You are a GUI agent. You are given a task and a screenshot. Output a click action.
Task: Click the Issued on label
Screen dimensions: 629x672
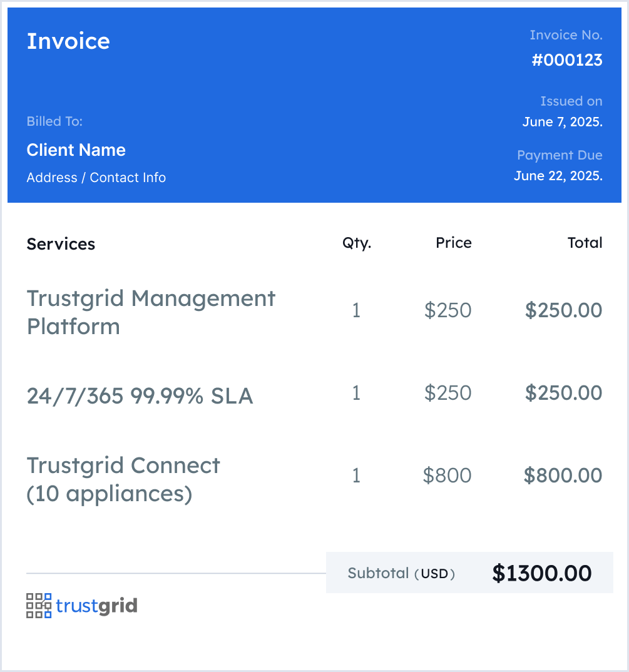click(571, 101)
